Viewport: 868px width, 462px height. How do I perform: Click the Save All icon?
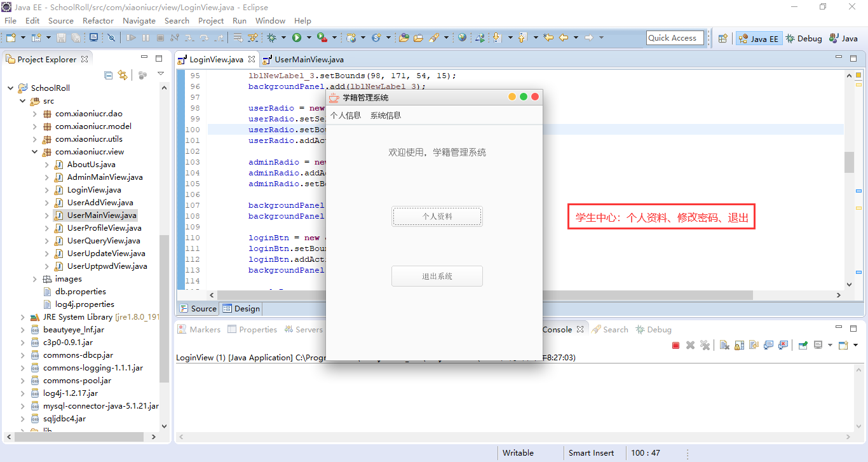[76, 37]
